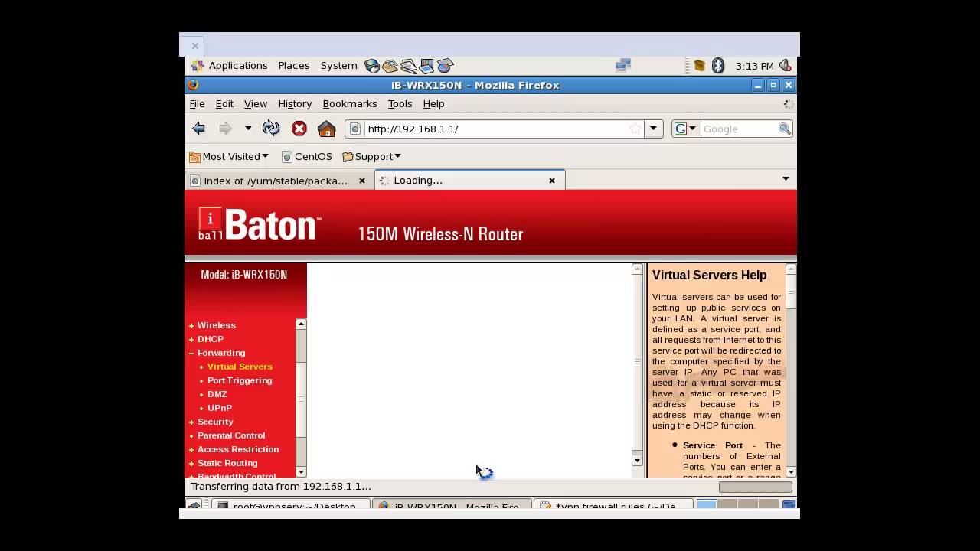The image size is (980, 551).
Task: Open the History menu
Action: pyautogui.click(x=295, y=103)
